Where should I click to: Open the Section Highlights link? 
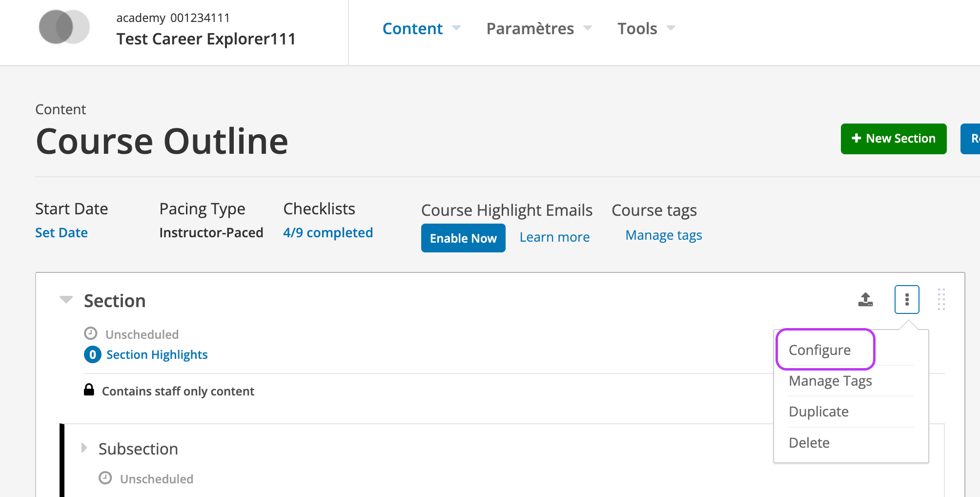157,354
